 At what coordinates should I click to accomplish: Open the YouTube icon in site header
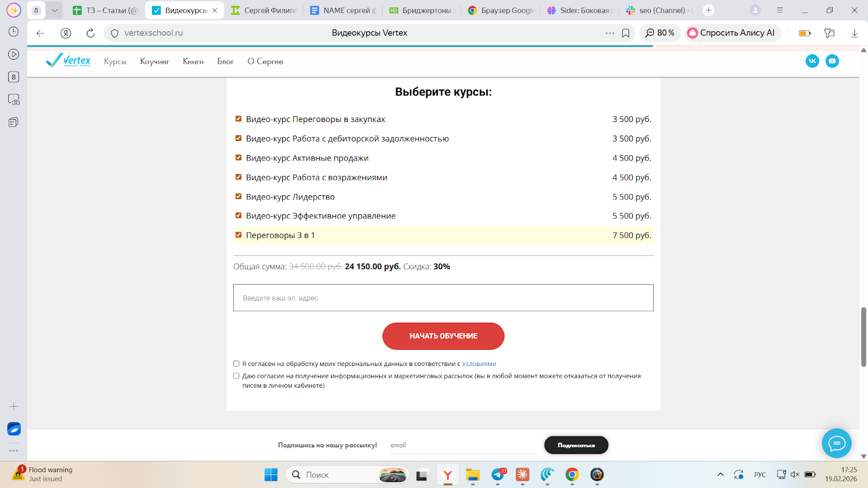tap(832, 61)
